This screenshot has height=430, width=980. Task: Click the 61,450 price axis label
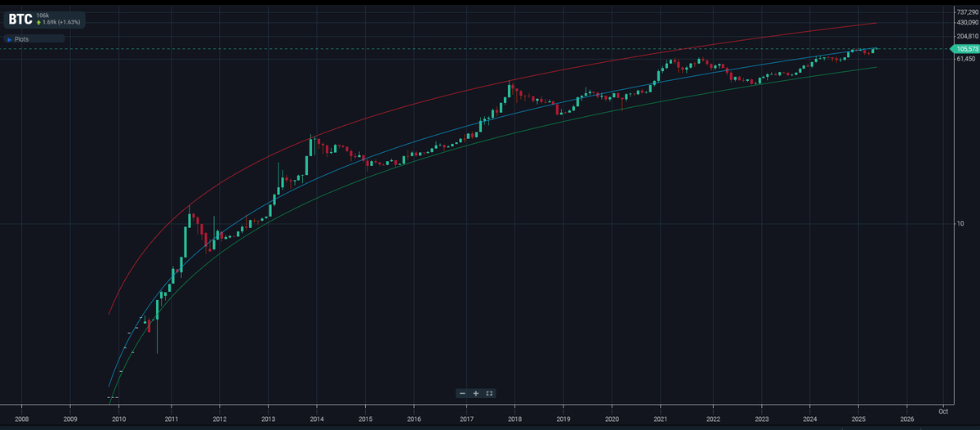[x=967, y=58]
